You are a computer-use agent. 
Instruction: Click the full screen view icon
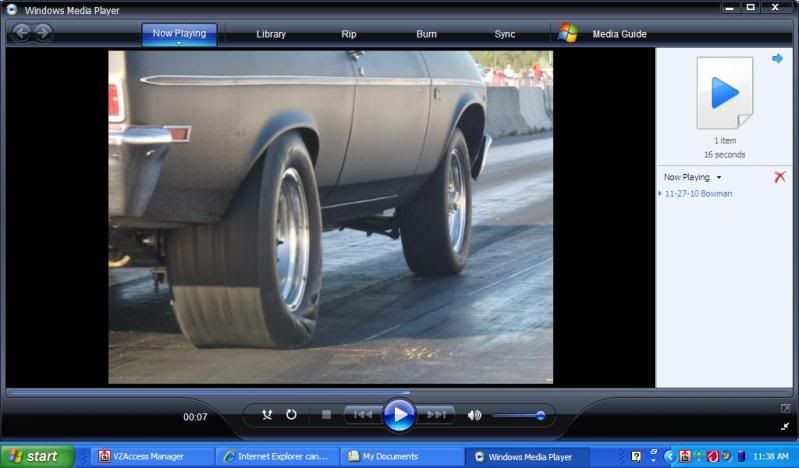click(x=785, y=408)
